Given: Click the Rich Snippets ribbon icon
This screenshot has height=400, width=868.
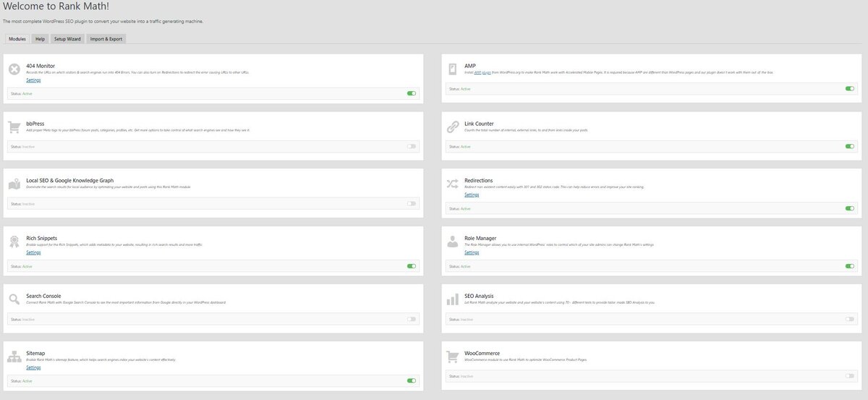Looking at the screenshot, I should (14, 242).
